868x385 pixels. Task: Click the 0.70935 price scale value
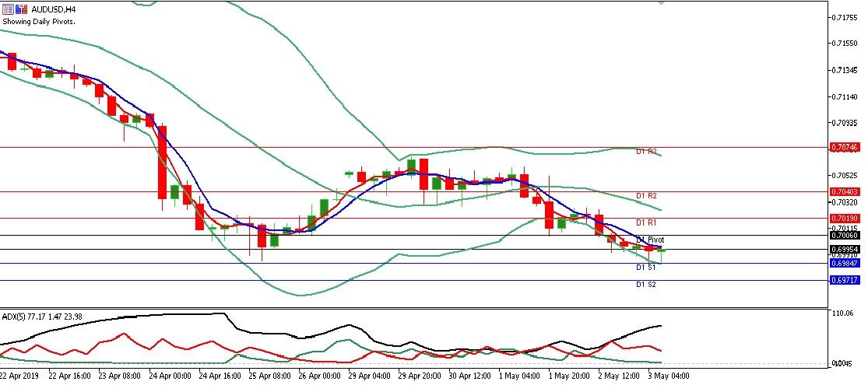[845, 123]
